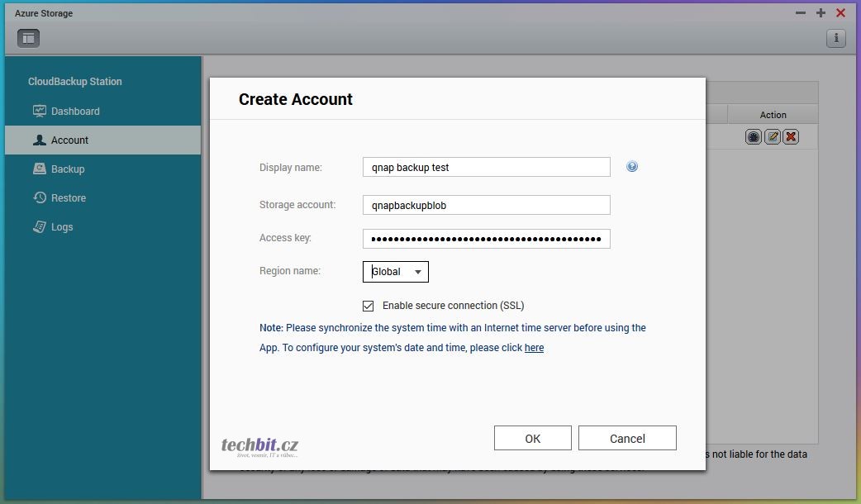Click the Access key password field
The width and height of the screenshot is (861, 504).
[486, 239]
